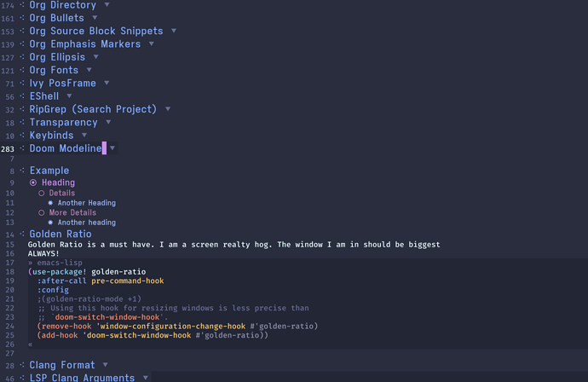Unfold the LSP Clang Arguments triangle

click(145, 378)
